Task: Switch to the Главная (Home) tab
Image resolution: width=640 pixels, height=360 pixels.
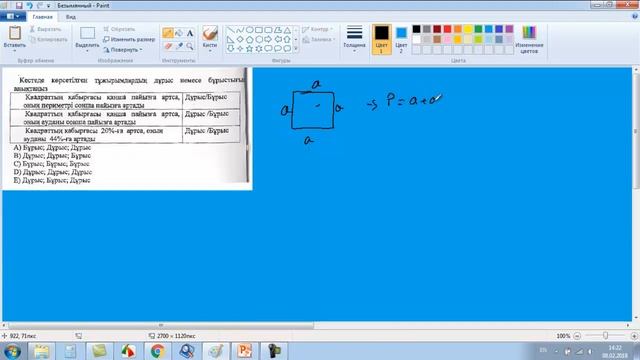Action: click(42, 17)
